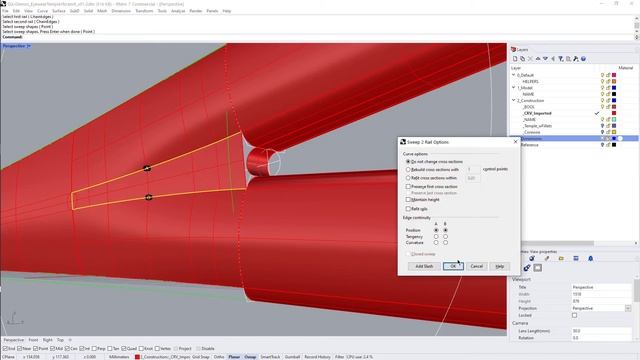The image size is (640, 360).
Task: Click the color swatch of _NAME construction layer
Action: (x=614, y=120)
